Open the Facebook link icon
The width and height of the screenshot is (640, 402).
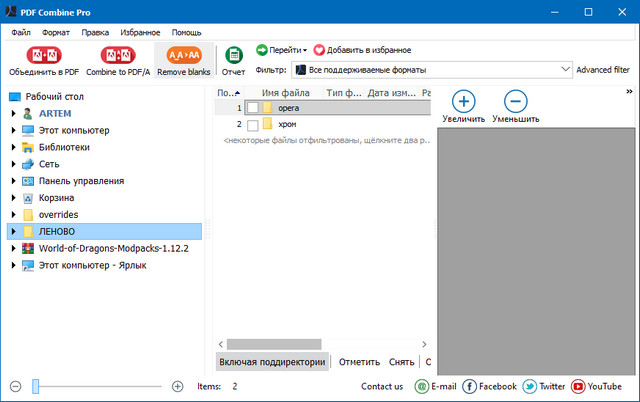click(x=470, y=386)
